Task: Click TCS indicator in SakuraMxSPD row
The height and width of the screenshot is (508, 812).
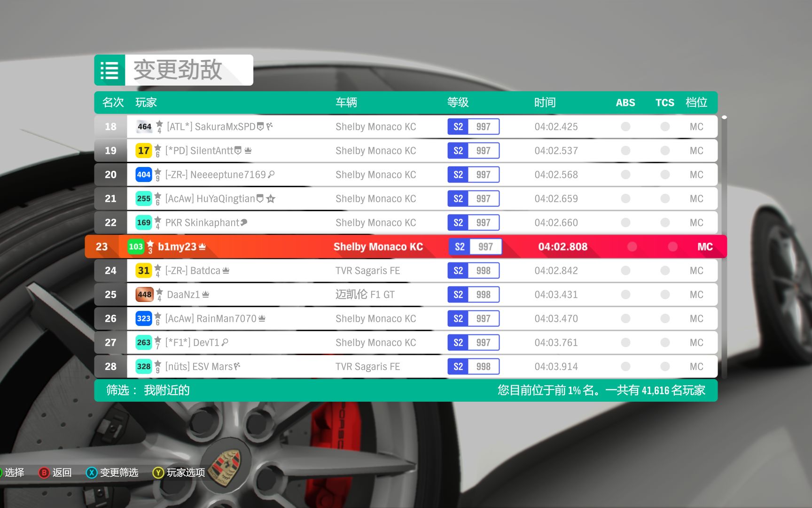Action: click(x=665, y=127)
